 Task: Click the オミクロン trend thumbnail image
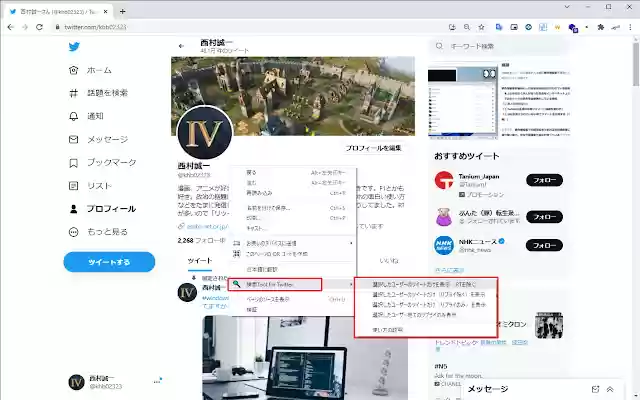[549, 325]
